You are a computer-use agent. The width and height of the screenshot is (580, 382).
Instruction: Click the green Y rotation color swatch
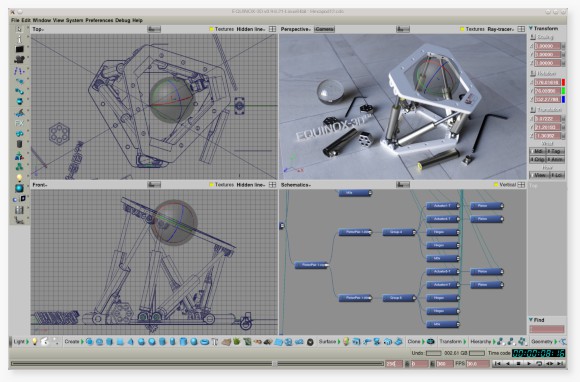click(x=563, y=91)
